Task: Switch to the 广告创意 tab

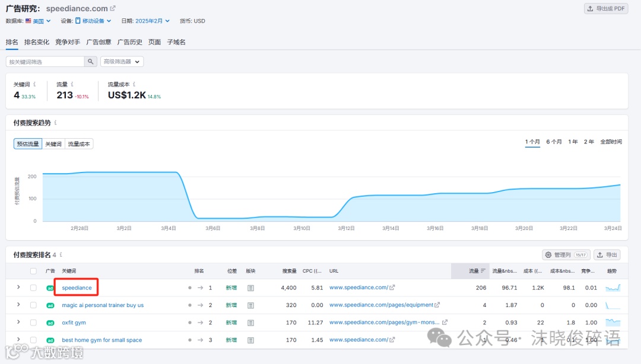Action: [x=99, y=42]
